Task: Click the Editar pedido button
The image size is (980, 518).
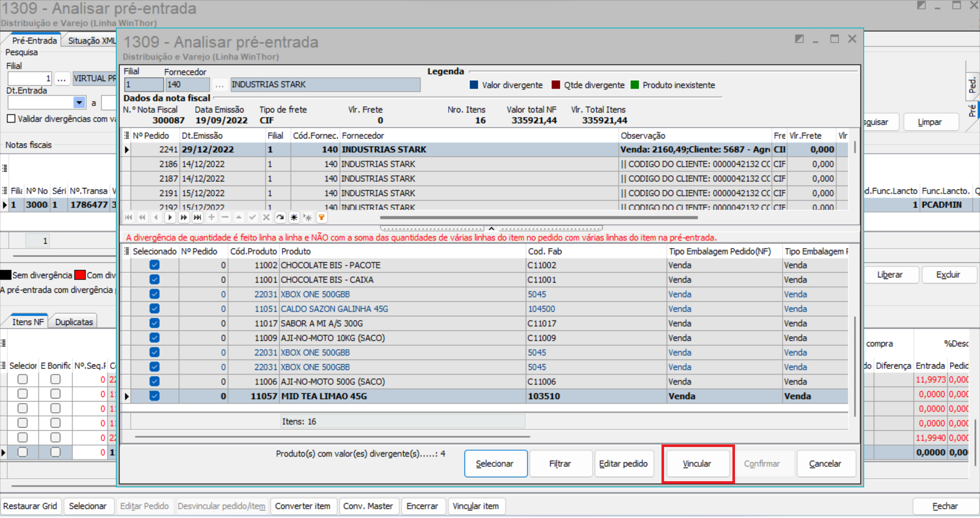Action: coord(623,463)
